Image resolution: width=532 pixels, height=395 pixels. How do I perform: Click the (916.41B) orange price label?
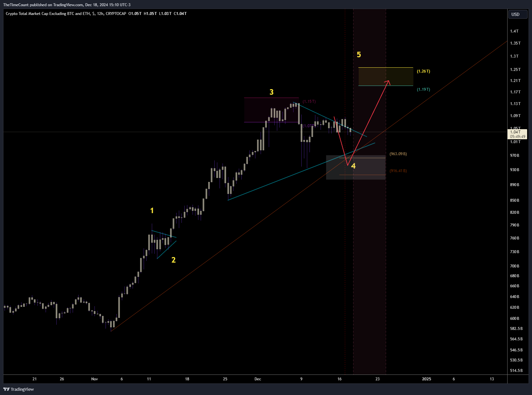[398, 170]
